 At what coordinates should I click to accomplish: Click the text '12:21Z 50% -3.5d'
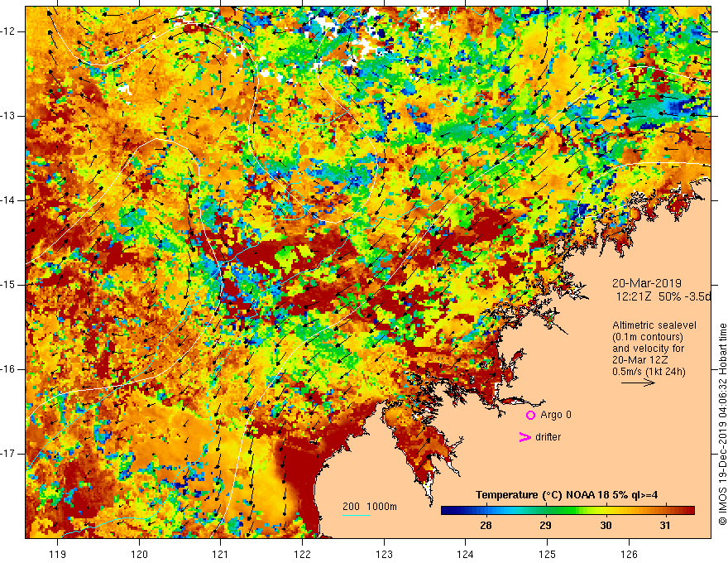tap(663, 297)
